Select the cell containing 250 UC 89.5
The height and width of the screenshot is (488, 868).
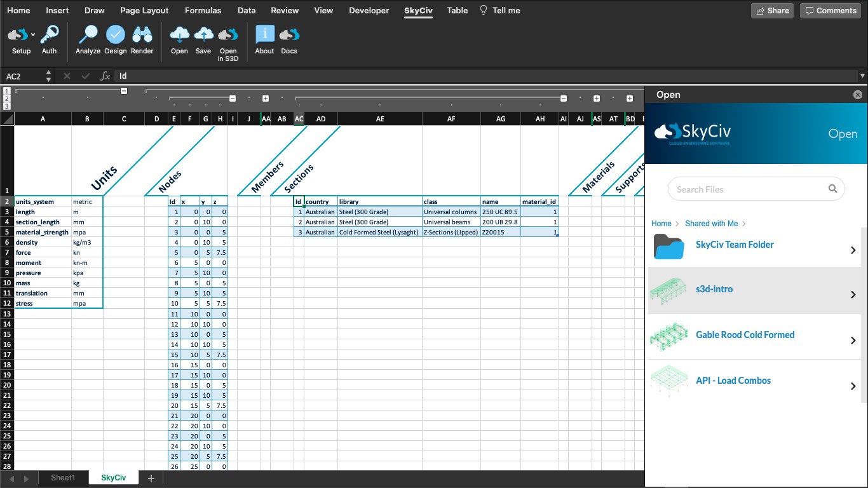coord(501,212)
